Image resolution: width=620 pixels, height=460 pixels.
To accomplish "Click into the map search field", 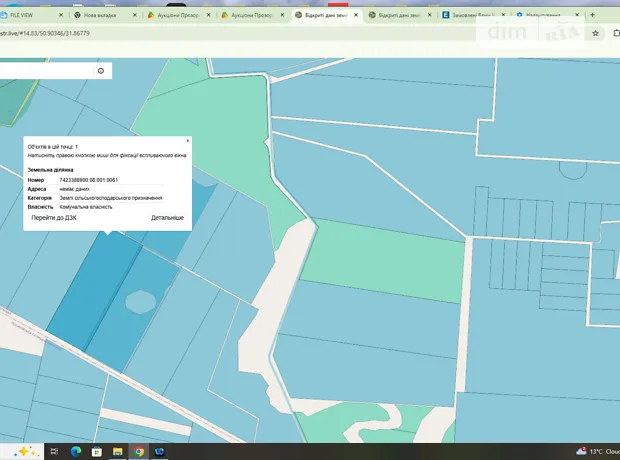I will click(x=45, y=71).
